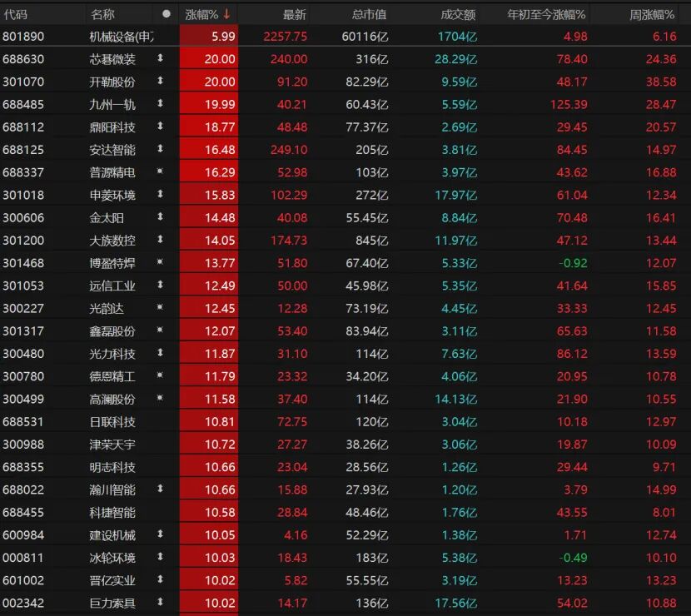The width and height of the screenshot is (691, 616).
Task: Select stock code 300227
Action: click(23, 309)
